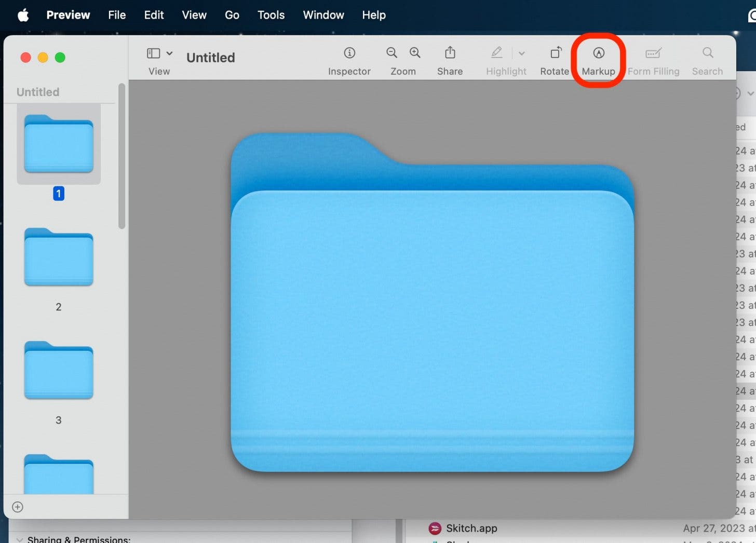Select the Highlight tool
This screenshot has height=543, width=756.
pyautogui.click(x=496, y=52)
